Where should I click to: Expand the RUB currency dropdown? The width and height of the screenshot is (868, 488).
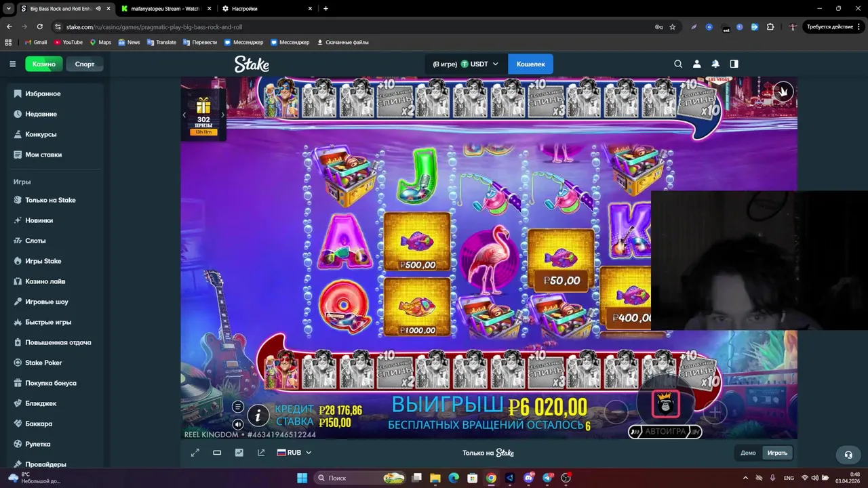click(x=294, y=453)
